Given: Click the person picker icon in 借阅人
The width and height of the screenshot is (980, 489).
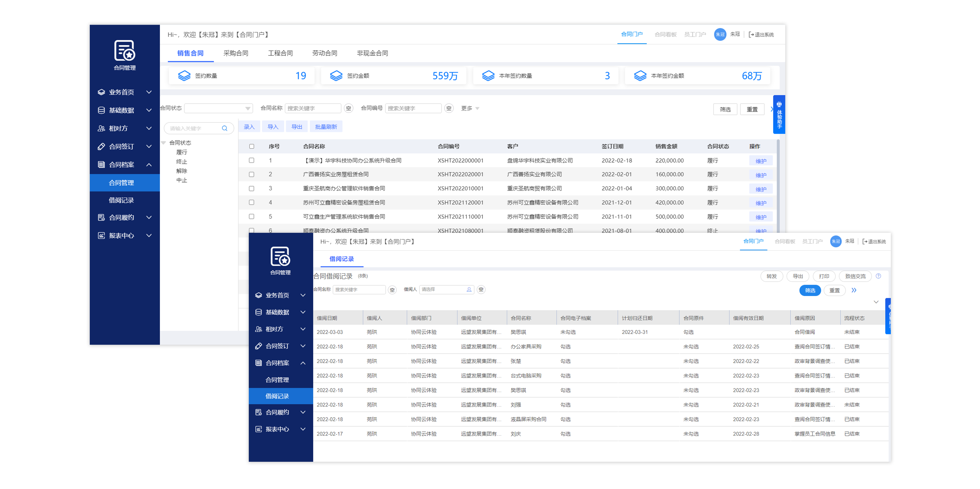Looking at the screenshot, I should (x=469, y=290).
